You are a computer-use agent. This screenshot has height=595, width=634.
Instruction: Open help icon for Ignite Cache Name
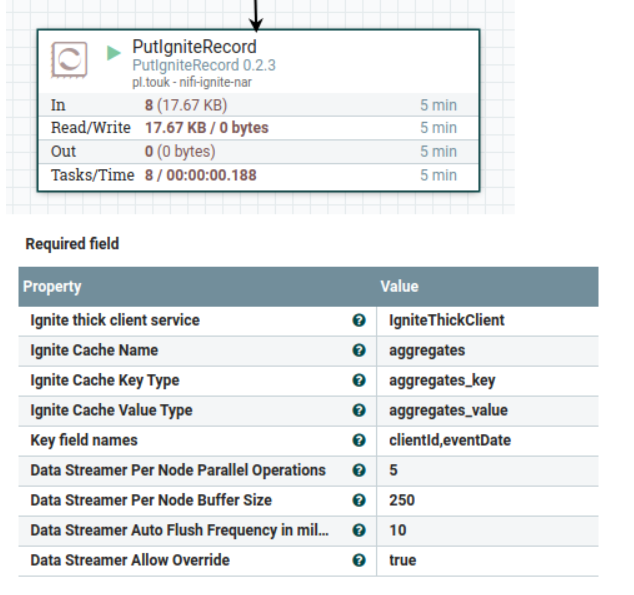(359, 350)
